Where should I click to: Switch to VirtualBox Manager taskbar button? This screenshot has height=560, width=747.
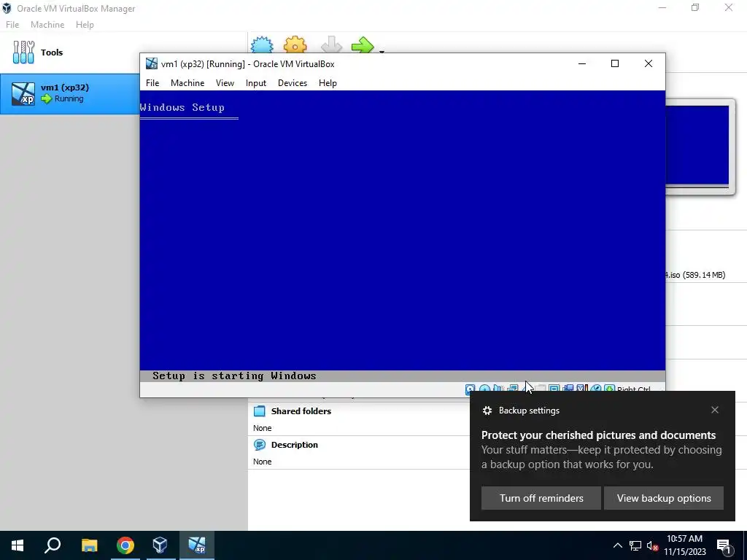point(160,545)
